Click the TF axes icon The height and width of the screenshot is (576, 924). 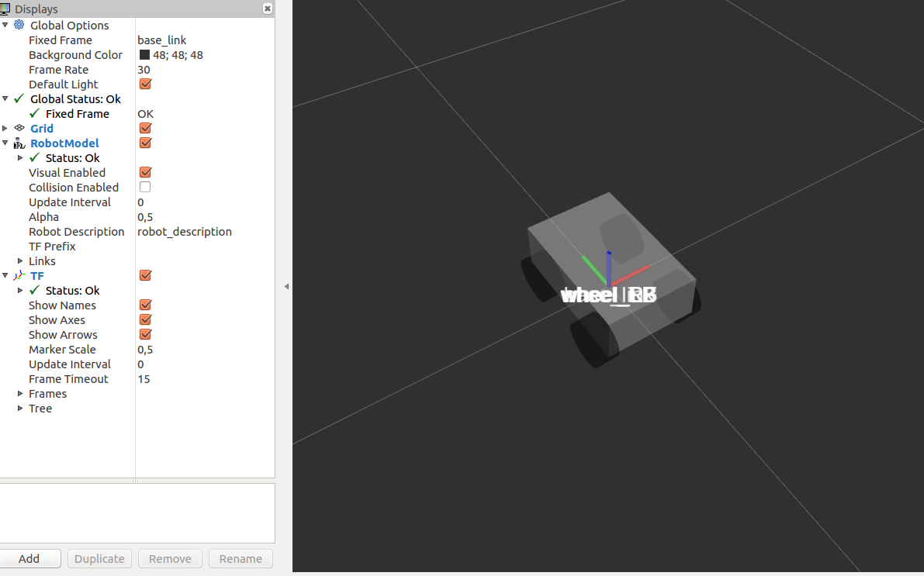coord(19,276)
